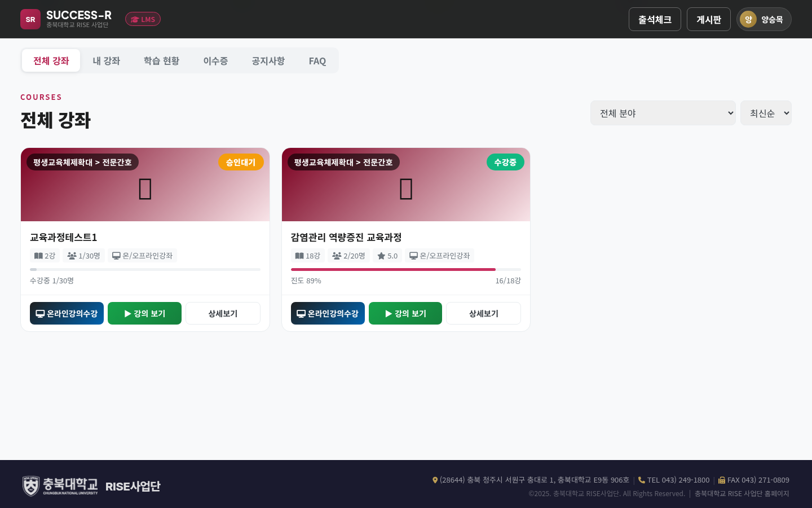
Task: Click category tag on 교육과정테스트1 banner
Action: pos(82,162)
